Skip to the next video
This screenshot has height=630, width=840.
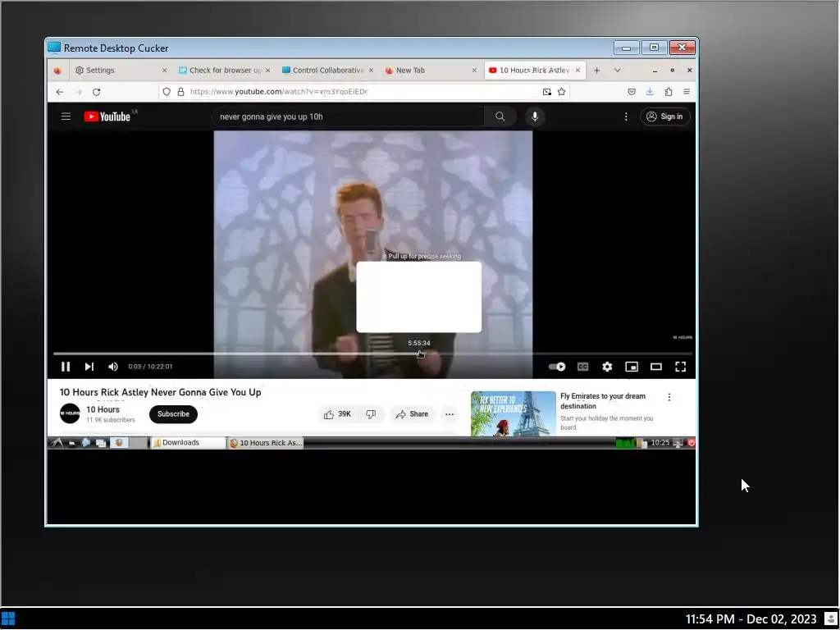pos(89,367)
